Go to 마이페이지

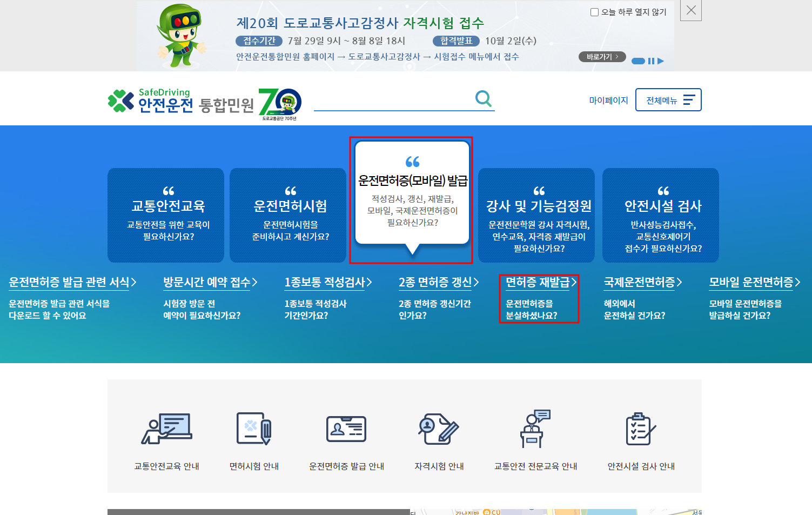coord(608,99)
